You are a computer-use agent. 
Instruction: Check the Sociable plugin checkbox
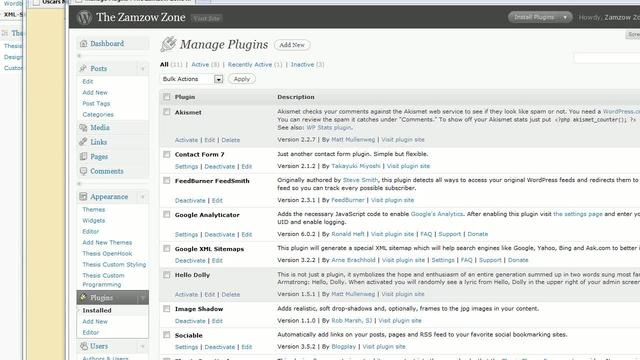(x=167, y=335)
